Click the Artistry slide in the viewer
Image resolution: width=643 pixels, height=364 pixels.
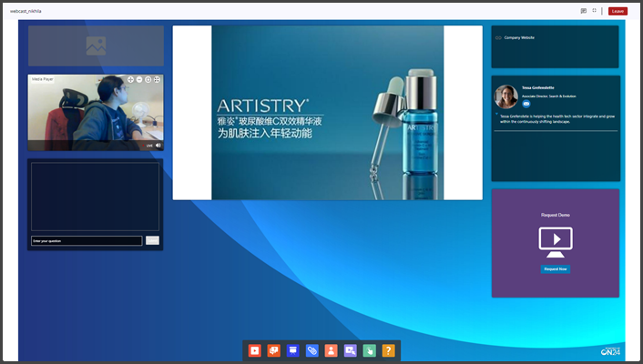click(328, 113)
